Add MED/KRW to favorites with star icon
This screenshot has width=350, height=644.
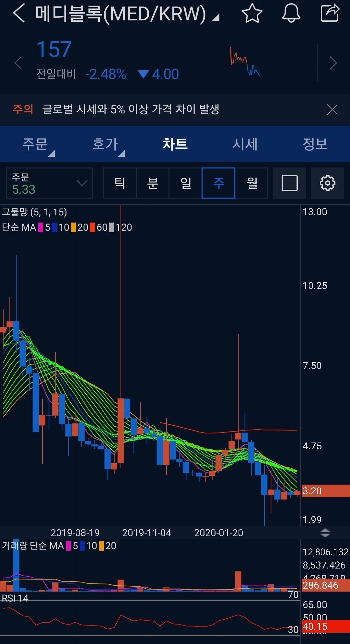pyautogui.click(x=252, y=14)
